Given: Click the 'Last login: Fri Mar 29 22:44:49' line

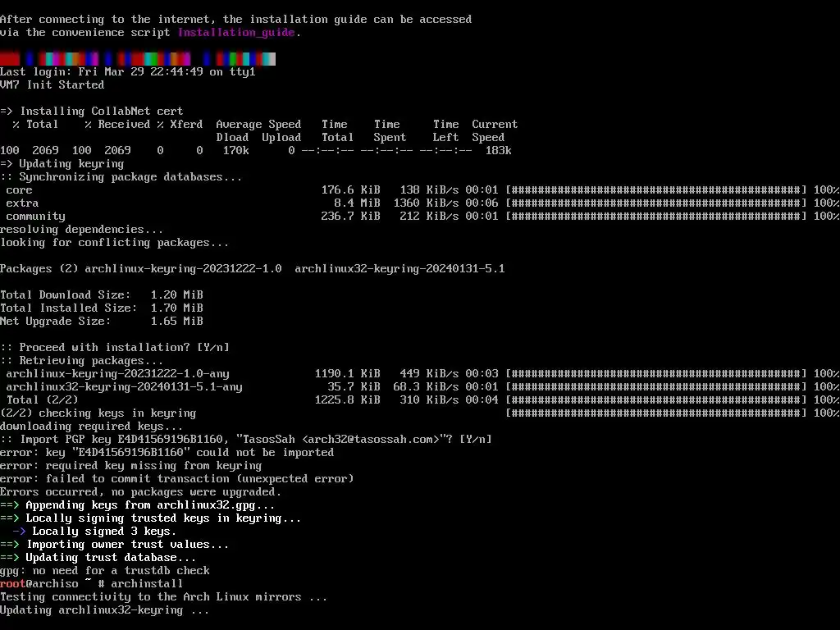Looking at the screenshot, I should [128, 72].
